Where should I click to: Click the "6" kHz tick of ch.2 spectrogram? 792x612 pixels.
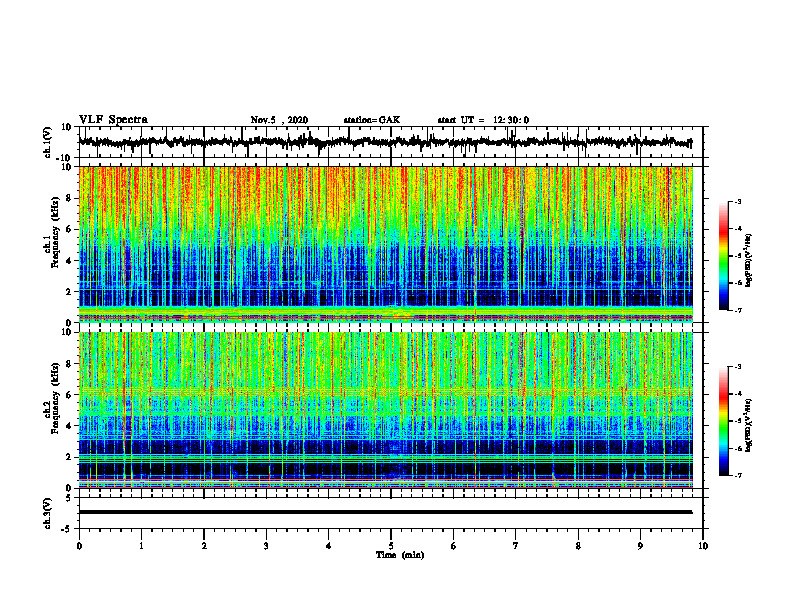tap(69, 395)
